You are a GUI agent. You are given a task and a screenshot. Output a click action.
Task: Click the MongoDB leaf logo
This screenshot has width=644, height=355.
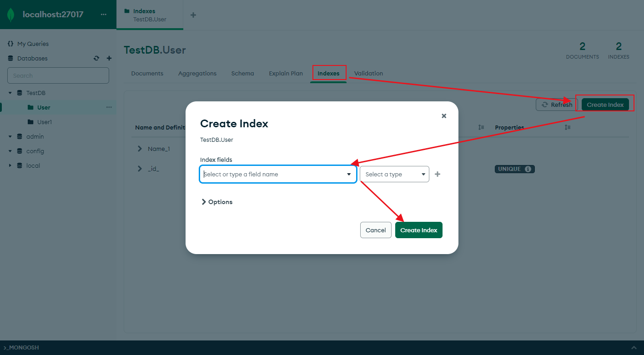pyautogui.click(x=11, y=15)
